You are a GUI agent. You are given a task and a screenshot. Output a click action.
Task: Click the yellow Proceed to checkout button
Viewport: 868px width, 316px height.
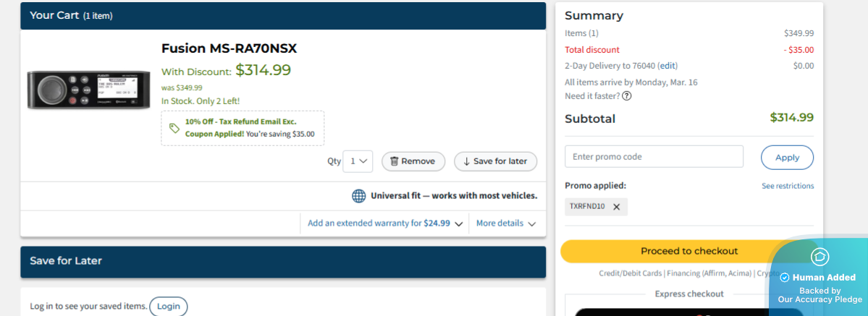[x=688, y=251]
